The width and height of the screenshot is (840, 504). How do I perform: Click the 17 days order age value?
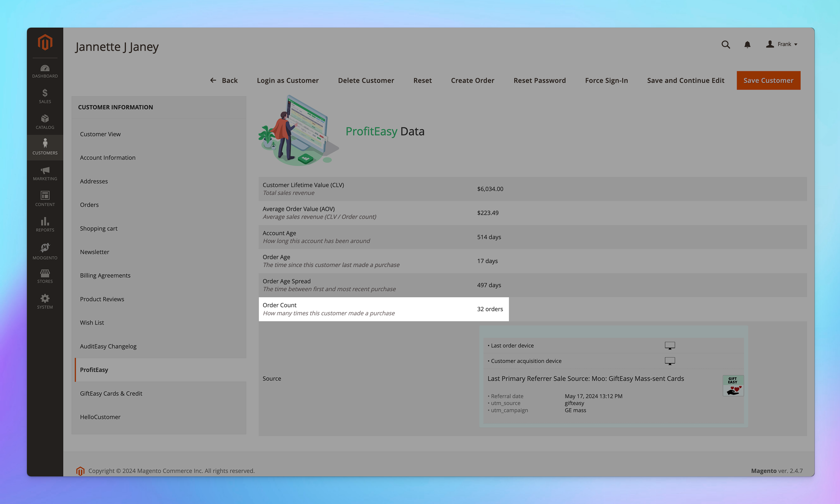tap(487, 261)
